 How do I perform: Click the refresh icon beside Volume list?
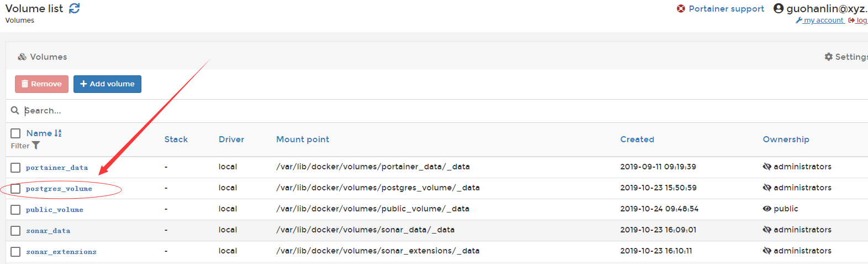pyautogui.click(x=75, y=8)
